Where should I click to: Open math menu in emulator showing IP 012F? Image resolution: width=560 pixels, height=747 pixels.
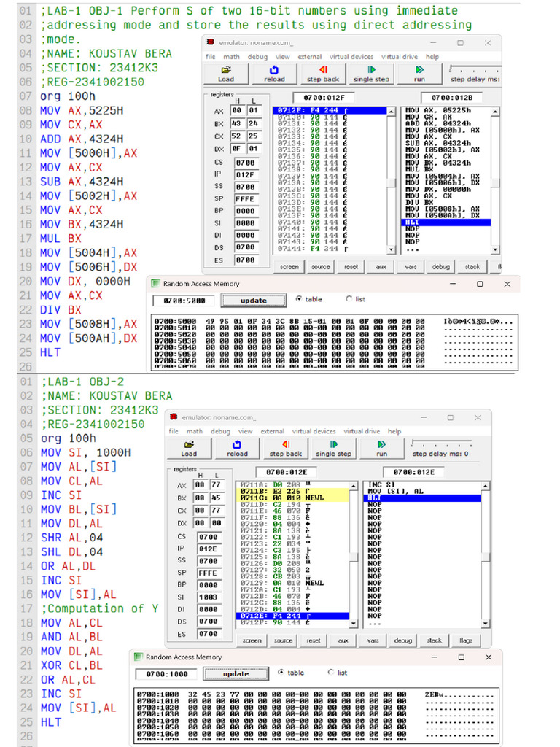[x=231, y=57]
